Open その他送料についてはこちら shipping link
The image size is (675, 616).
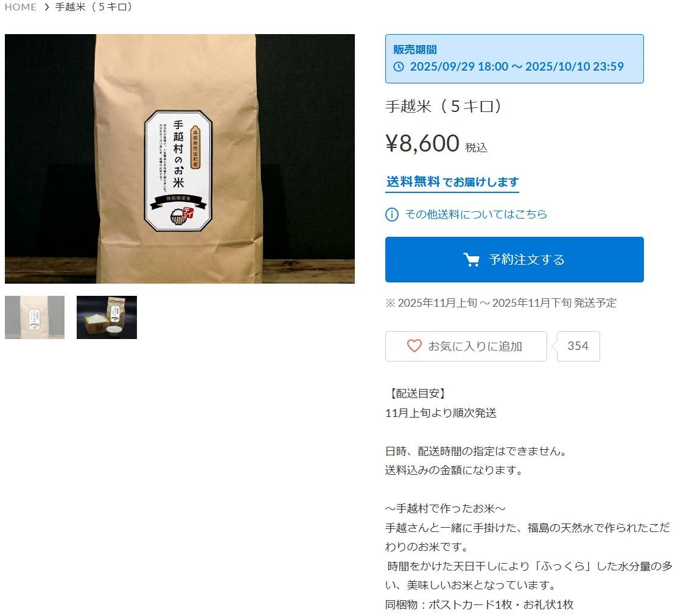(x=476, y=214)
